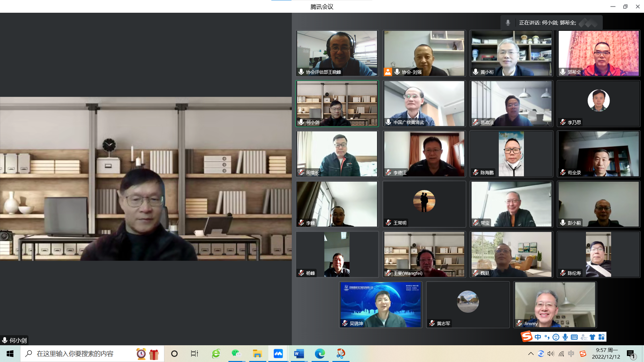Open the WeChat taskbar icon
This screenshot has height=362, width=644.
(x=236, y=354)
